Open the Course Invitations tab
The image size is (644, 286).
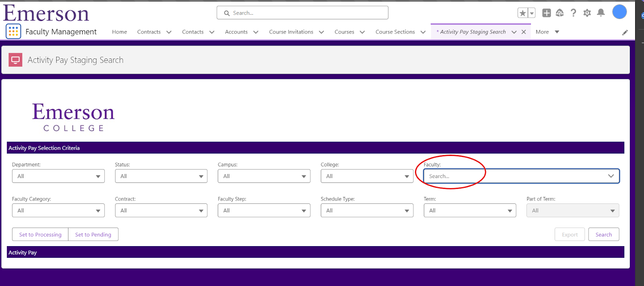pos(291,32)
